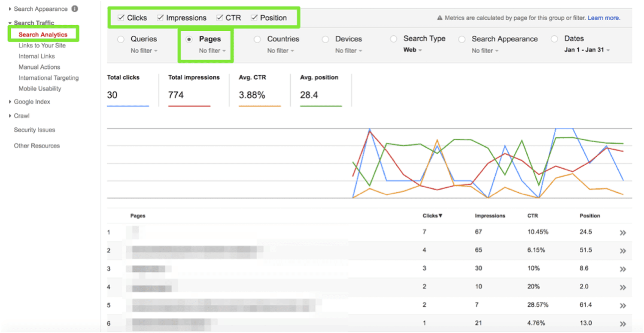Open details arrow on the first page row
Screen dimensions: 644x333
coord(623,232)
